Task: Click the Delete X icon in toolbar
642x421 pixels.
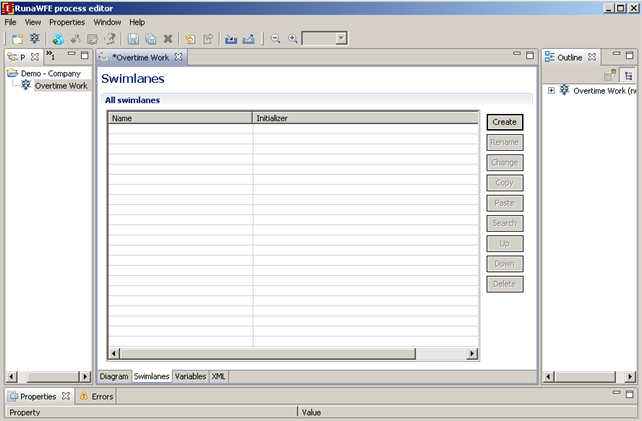Action: (168, 38)
